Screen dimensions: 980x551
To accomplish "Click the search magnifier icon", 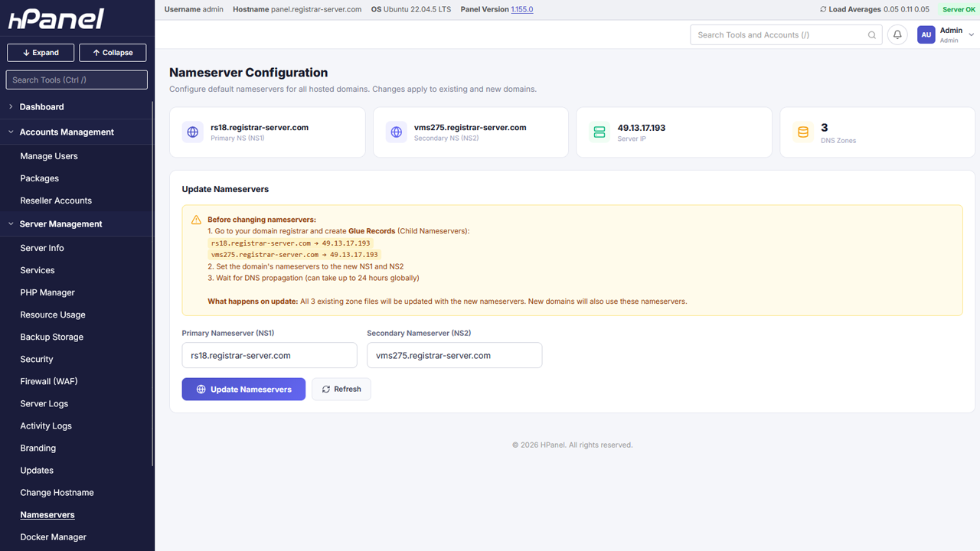I will pos(872,34).
